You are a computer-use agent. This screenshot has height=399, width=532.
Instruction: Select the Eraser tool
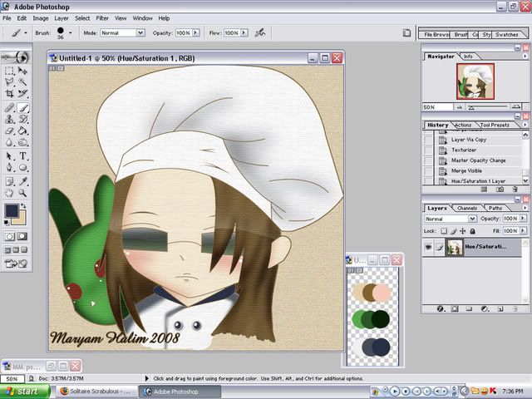(x=9, y=131)
